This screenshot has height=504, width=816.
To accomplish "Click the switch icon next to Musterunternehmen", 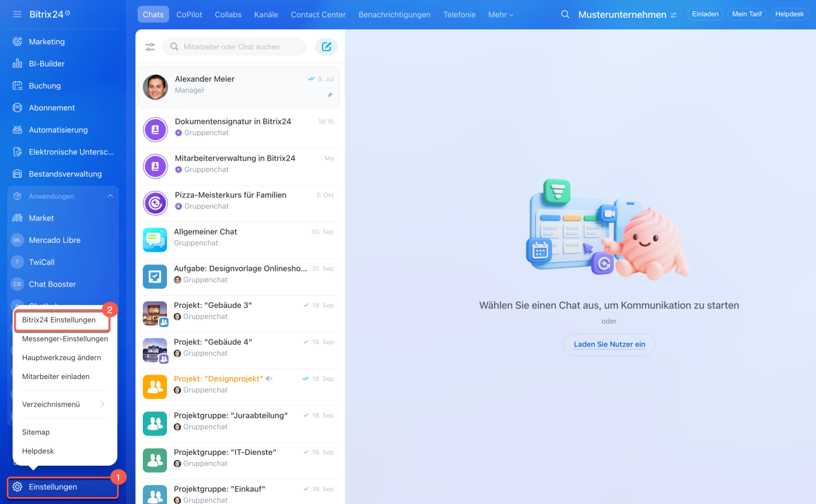I will (673, 15).
